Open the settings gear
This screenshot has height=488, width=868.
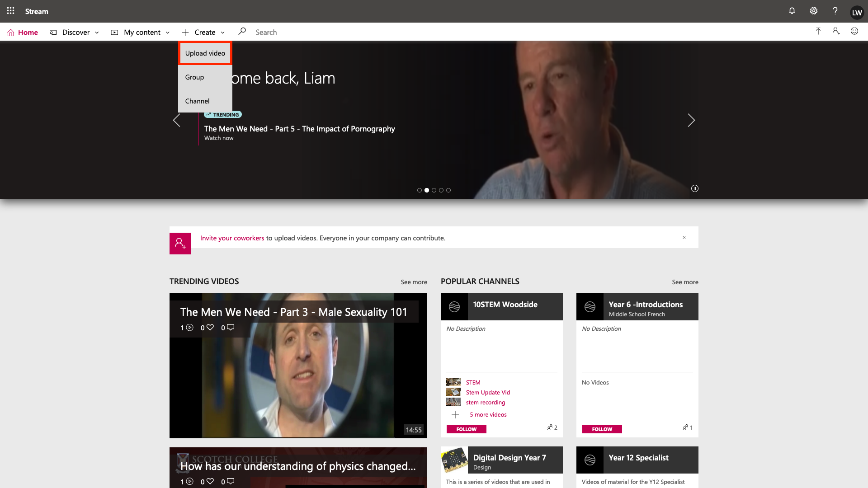(814, 11)
